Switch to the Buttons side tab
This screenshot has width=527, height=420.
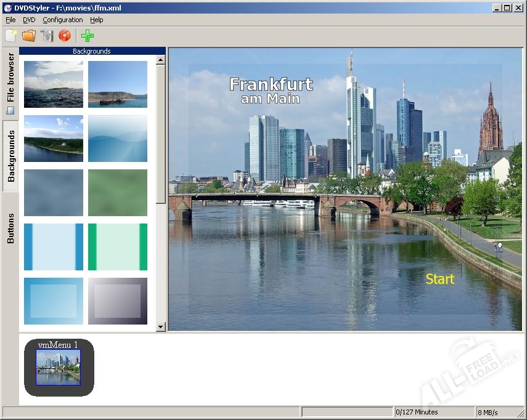pyautogui.click(x=10, y=228)
